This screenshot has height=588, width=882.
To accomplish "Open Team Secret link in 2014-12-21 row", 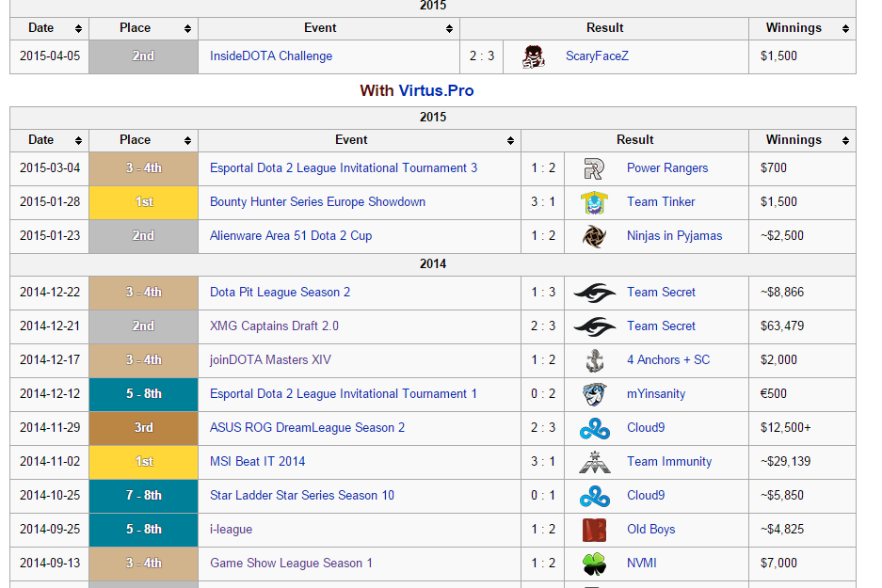I will [661, 326].
